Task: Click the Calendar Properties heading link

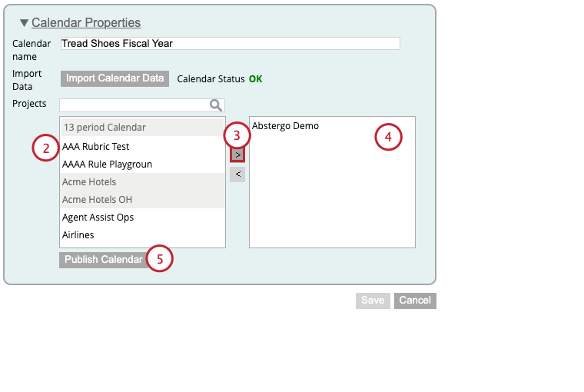Action: pos(86,23)
